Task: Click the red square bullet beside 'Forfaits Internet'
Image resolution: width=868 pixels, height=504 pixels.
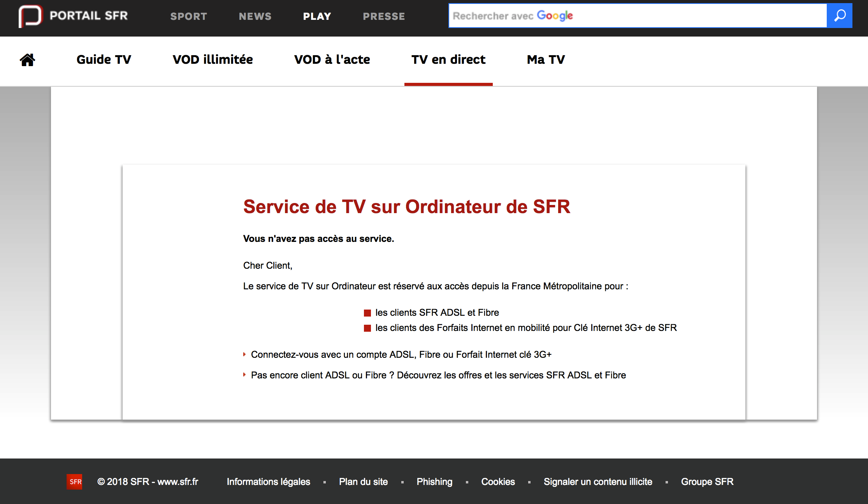Action: (367, 328)
